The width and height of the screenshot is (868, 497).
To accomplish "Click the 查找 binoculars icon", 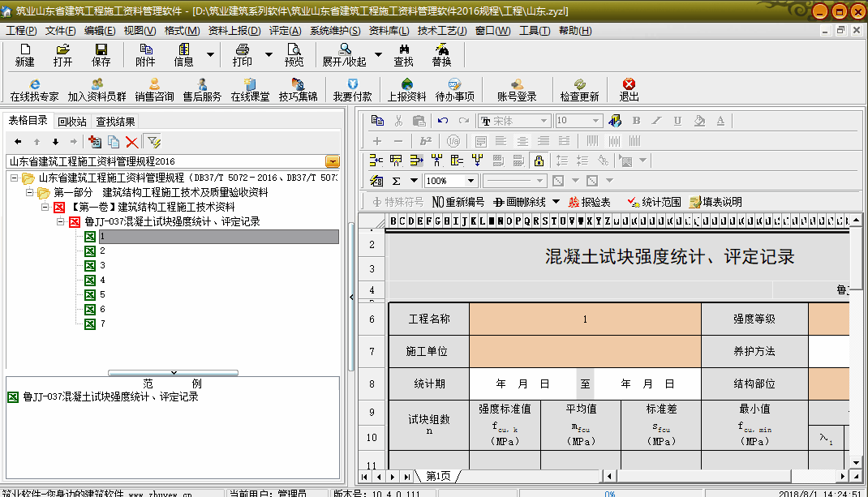I will pyautogui.click(x=403, y=54).
